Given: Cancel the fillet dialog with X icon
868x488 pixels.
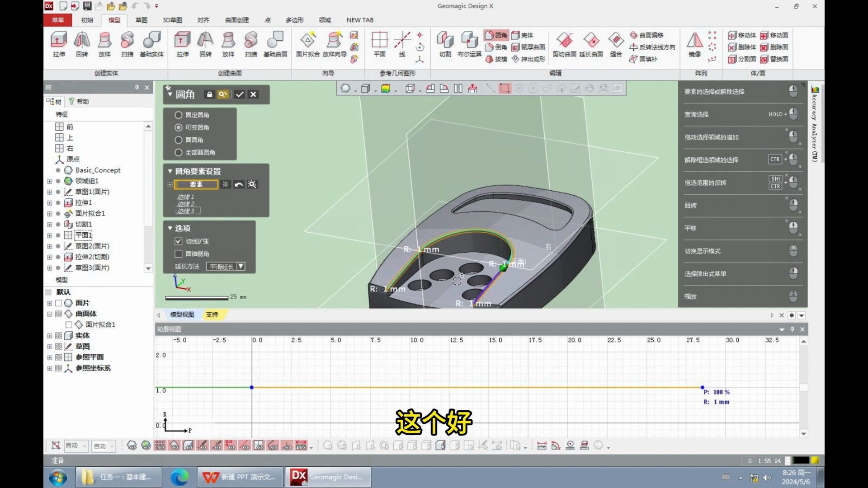Looking at the screenshot, I should 254,94.
